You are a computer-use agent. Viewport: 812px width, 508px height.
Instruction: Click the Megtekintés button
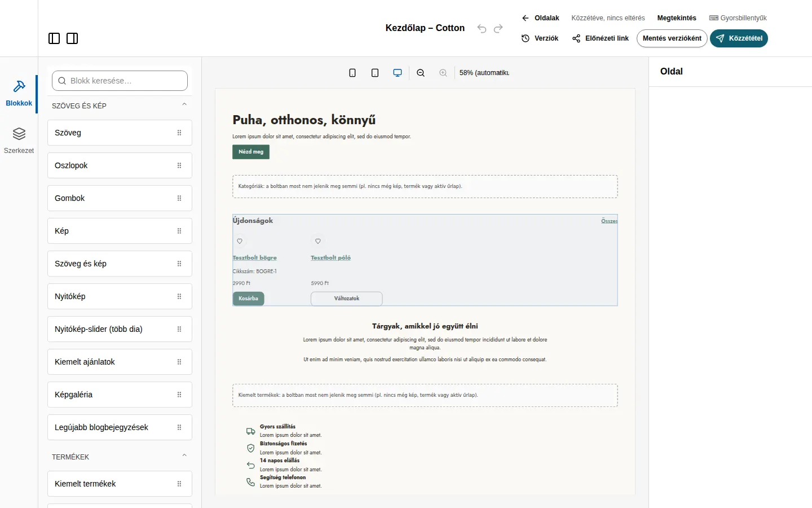coord(677,18)
